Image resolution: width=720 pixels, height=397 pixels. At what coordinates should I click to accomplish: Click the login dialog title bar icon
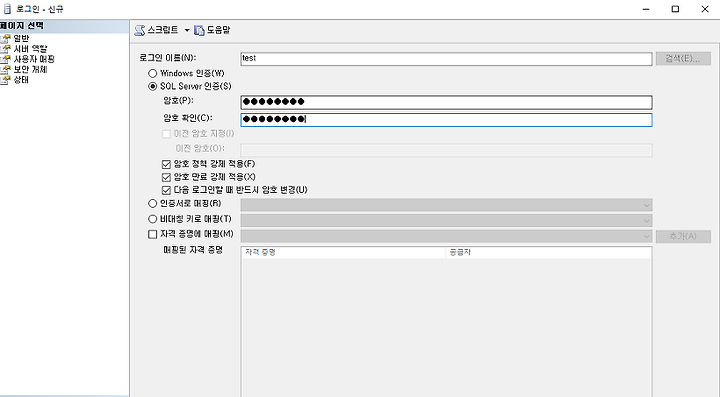pos(7,9)
